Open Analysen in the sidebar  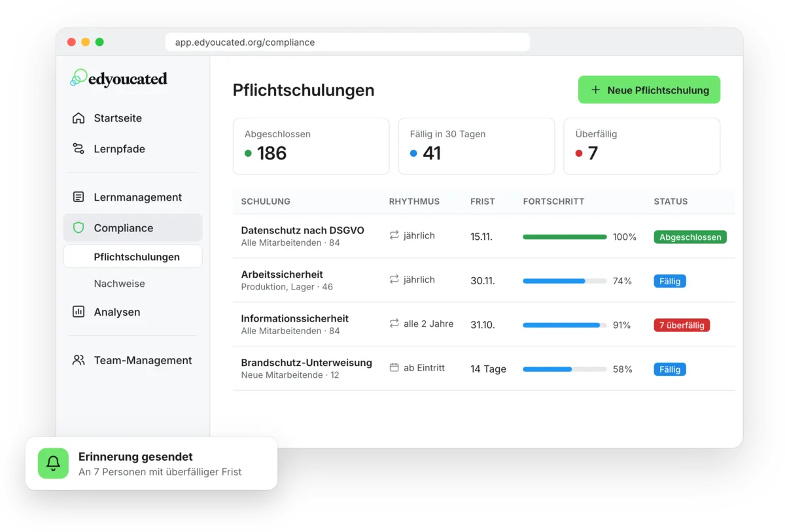tap(133, 312)
